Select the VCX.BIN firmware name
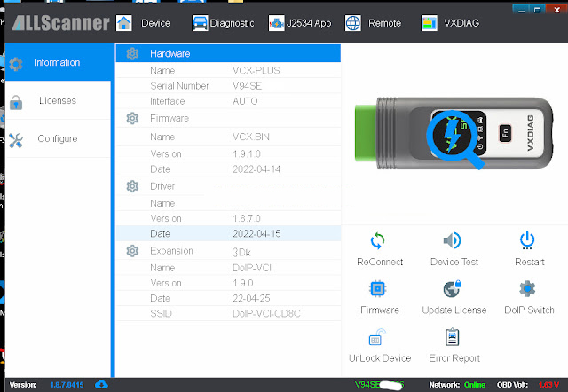The height and width of the screenshot is (392, 568). pyautogui.click(x=250, y=137)
